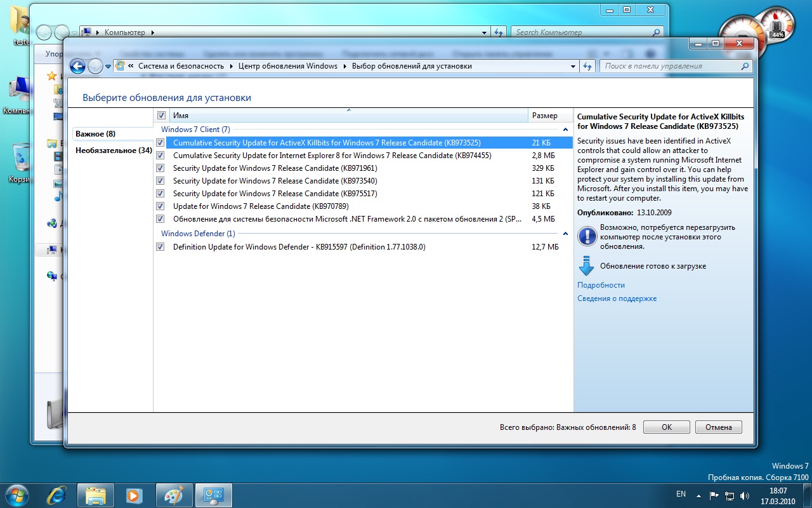Screen dimensions: 812x508
Task: Uncheck Security Update KB973540 checkbox
Action: click(x=160, y=181)
